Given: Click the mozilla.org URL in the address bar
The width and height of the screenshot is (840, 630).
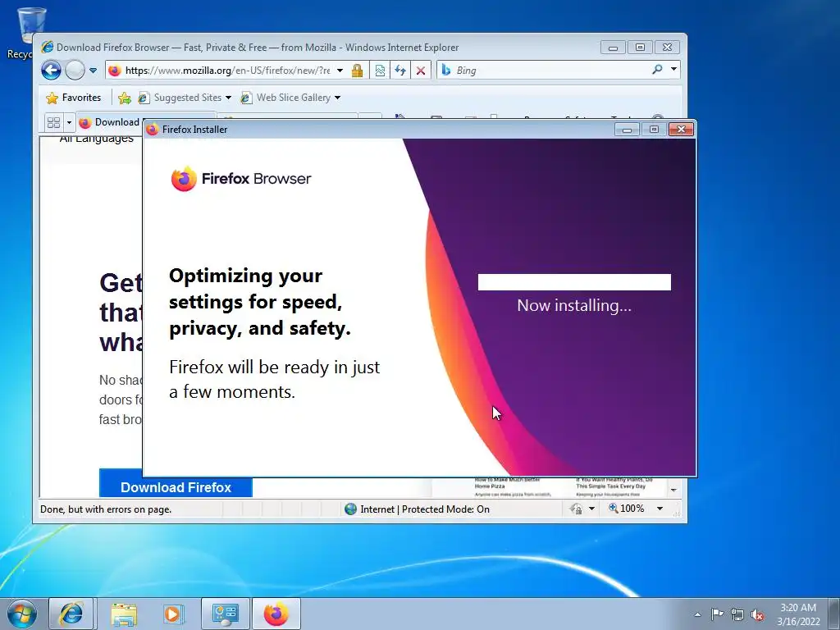Looking at the screenshot, I should pos(228,71).
